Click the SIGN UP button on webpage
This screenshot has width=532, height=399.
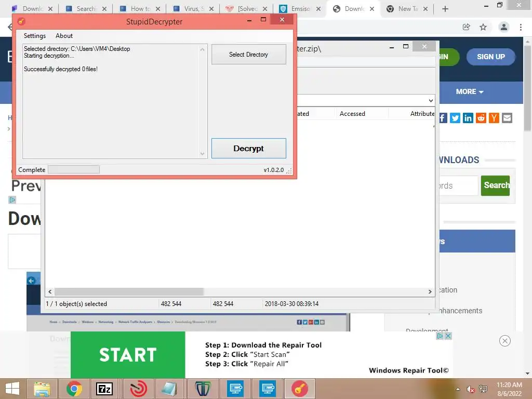(490, 57)
